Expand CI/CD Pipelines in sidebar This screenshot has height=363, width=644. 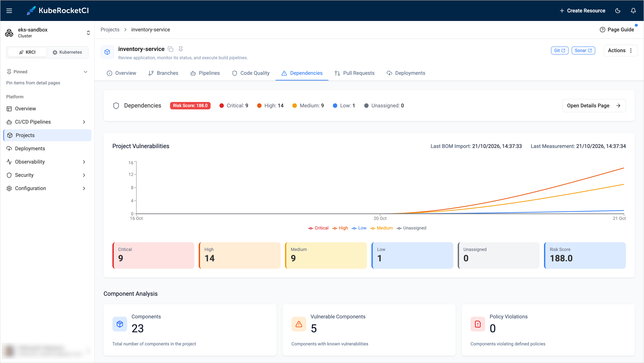[84, 122]
